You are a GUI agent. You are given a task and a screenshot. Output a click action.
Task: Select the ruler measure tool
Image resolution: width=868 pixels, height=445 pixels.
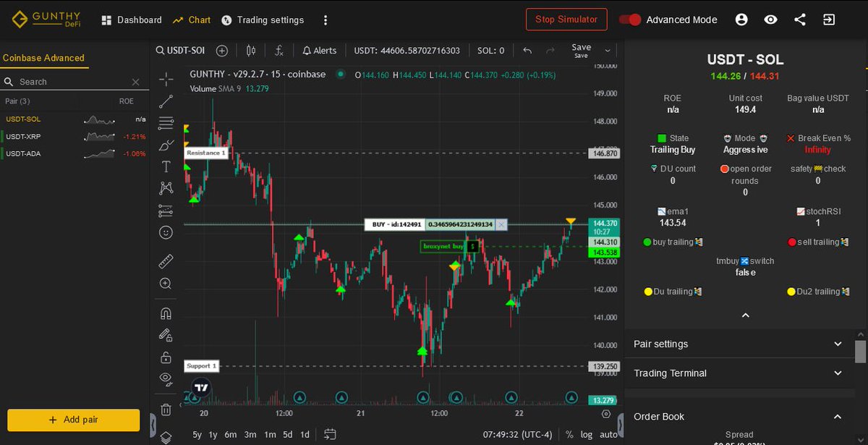[166, 261]
